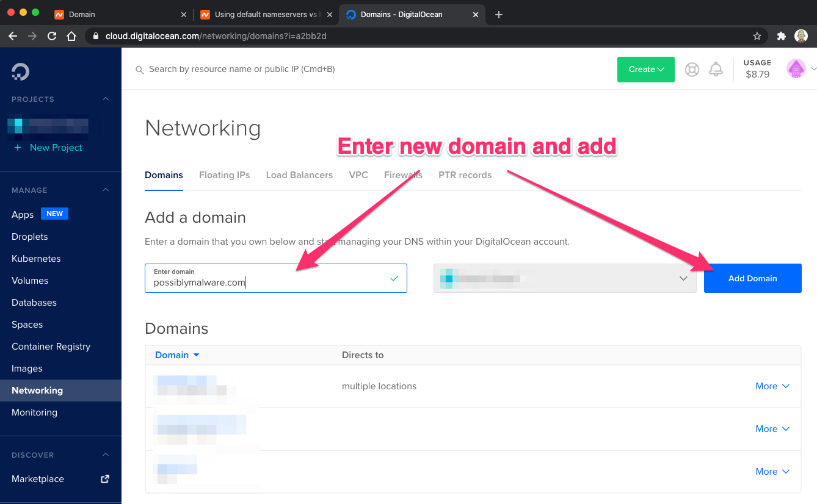Click the New Project link
Image resolution: width=817 pixels, height=504 pixels.
56,148
